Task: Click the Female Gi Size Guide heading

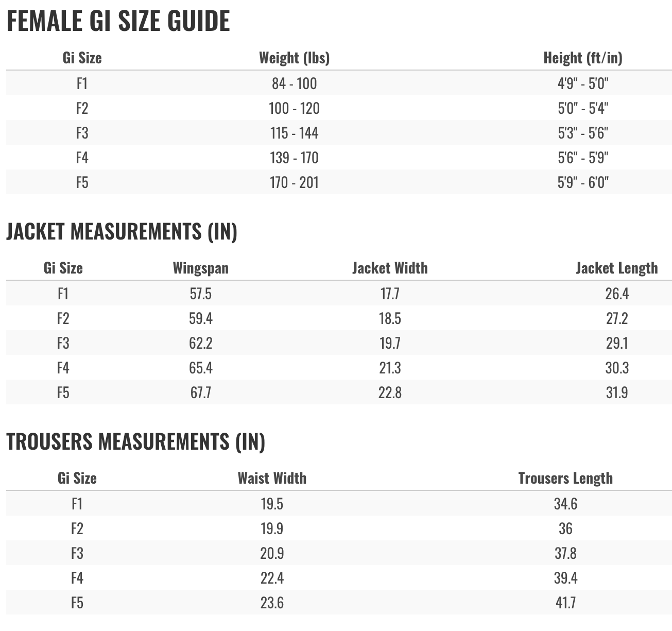Action: pyautogui.click(x=118, y=21)
